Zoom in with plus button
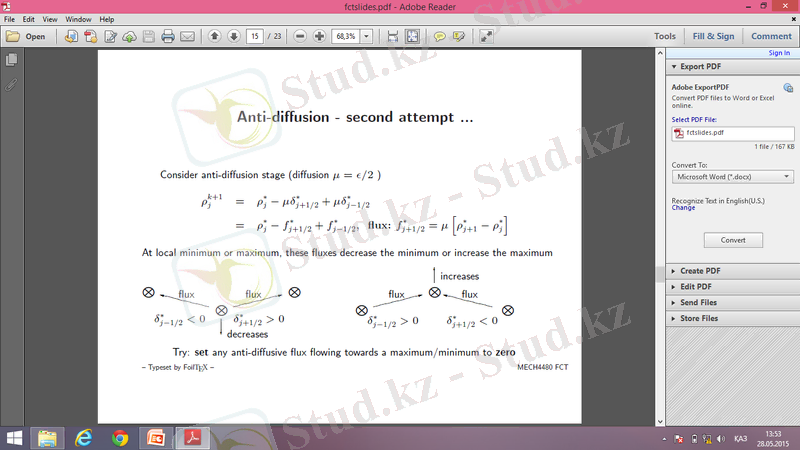The height and width of the screenshot is (450, 800). [319, 36]
